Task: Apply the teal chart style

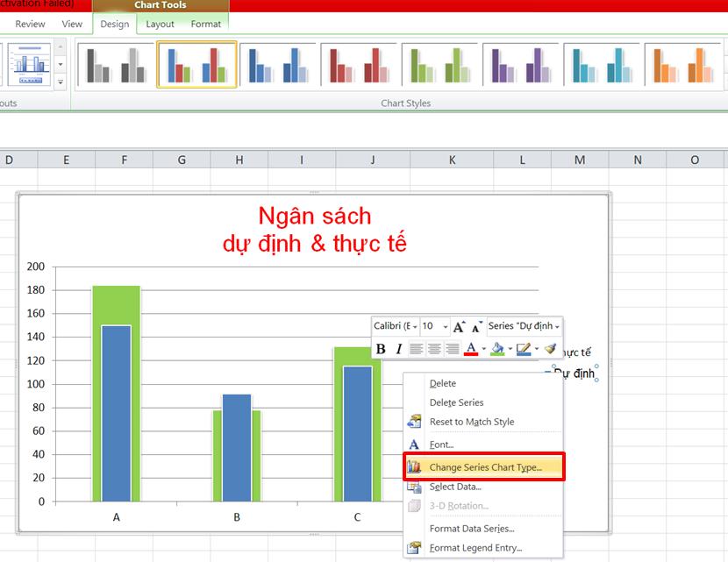Action: point(601,65)
